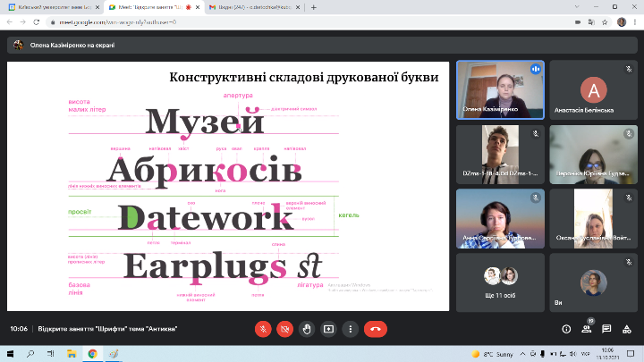This screenshot has height=362, width=644.
Task: Select Анастасія Белінська's participant tile
Action: pyautogui.click(x=592, y=89)
